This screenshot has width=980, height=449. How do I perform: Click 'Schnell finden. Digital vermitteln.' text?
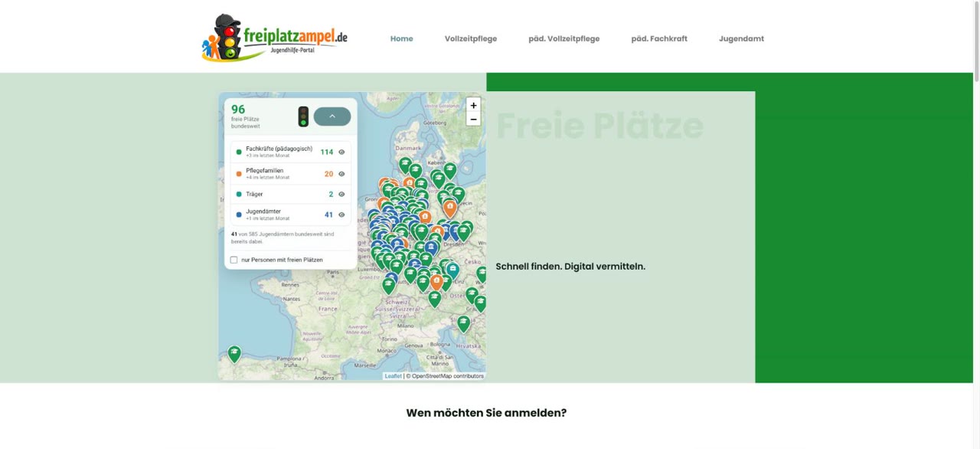click(570, 267)
